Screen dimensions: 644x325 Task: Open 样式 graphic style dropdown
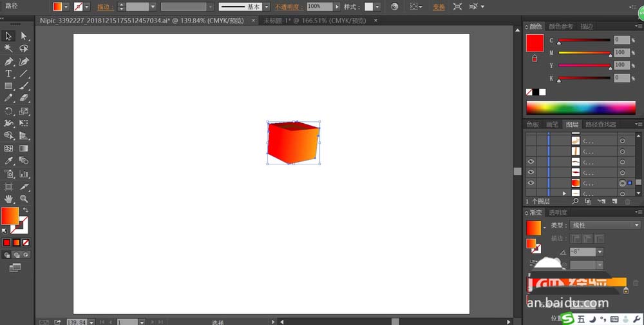pyautogui.click(x=377, y=6)
